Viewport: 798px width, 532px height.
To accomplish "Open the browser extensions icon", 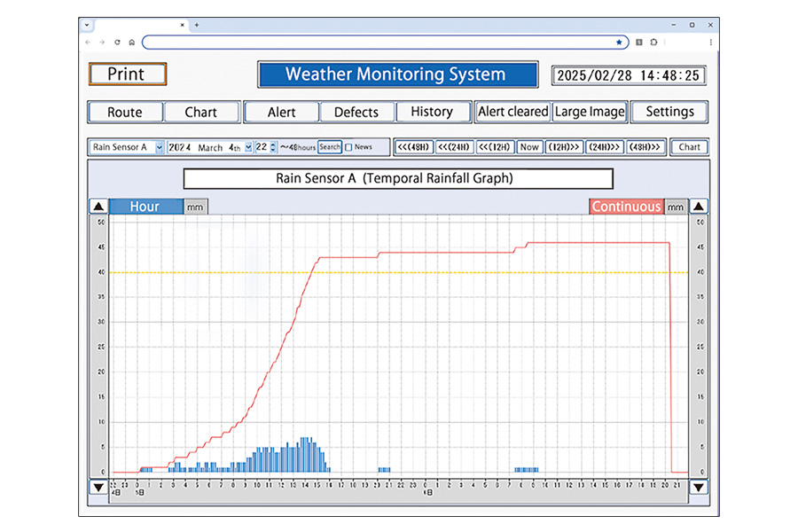I will [654, 43].
